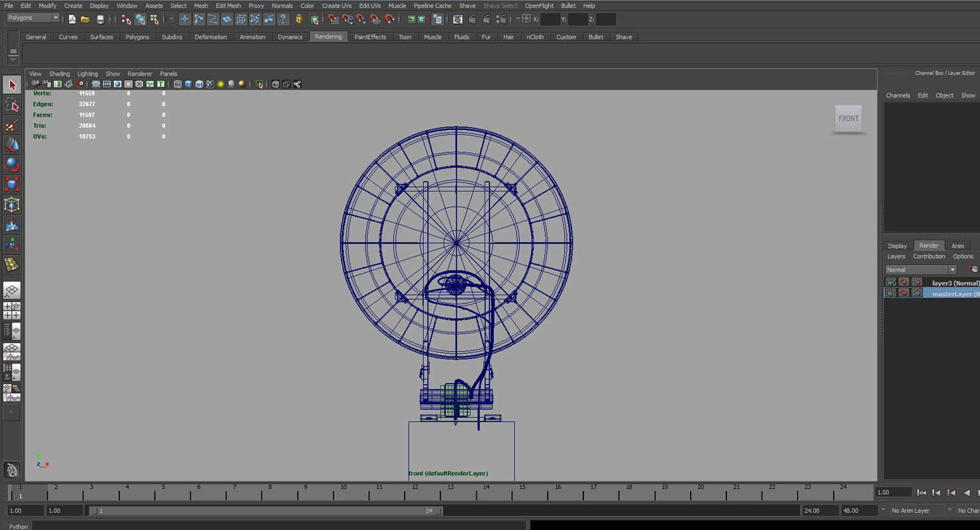Viewport: 980px width, 530px height.
Task: Click the wireframe cube icon in viewport
Action: coord(177,84)
